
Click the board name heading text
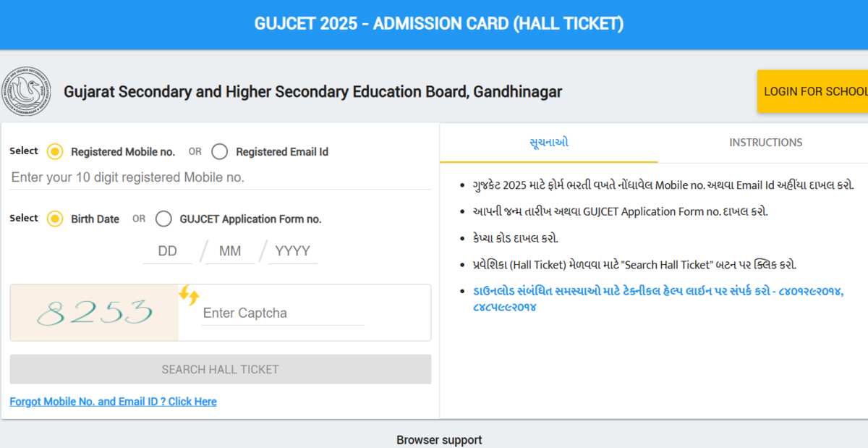tap(312, 92)
